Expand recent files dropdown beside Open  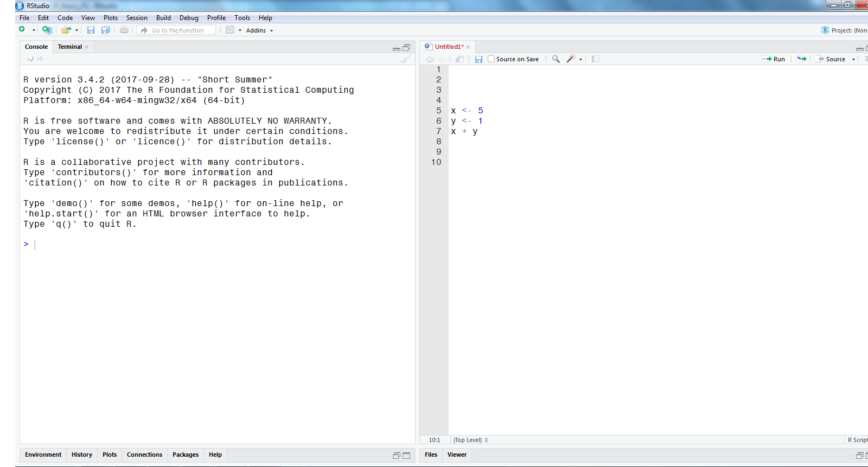[76, 30]
